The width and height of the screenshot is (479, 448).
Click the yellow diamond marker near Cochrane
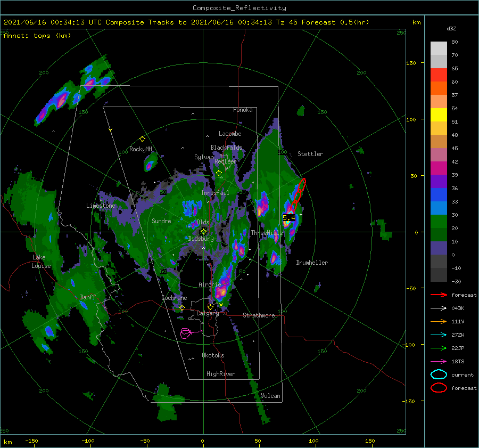182,308
